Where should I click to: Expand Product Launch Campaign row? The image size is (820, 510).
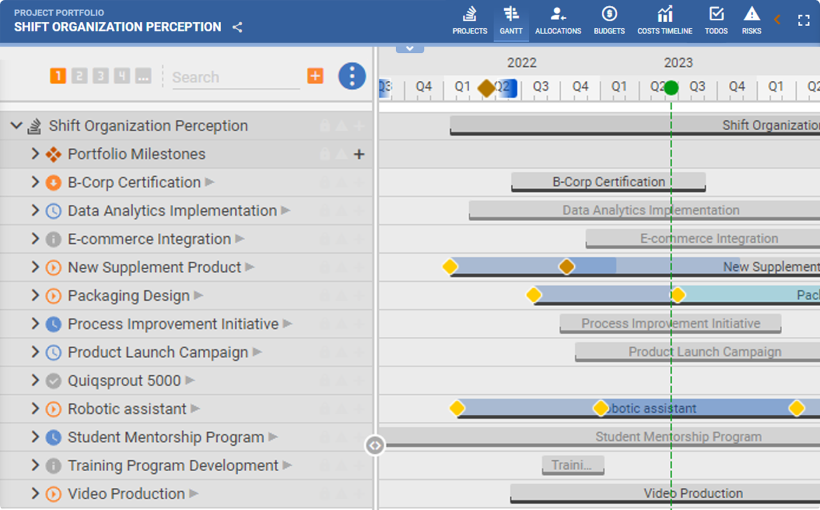pyautogui.click(x=35, y=352)
